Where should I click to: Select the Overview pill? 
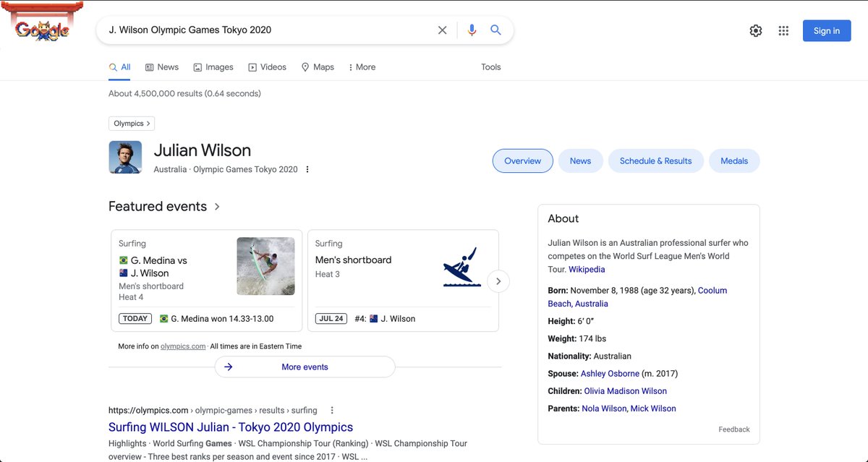[x=523, y=161]
